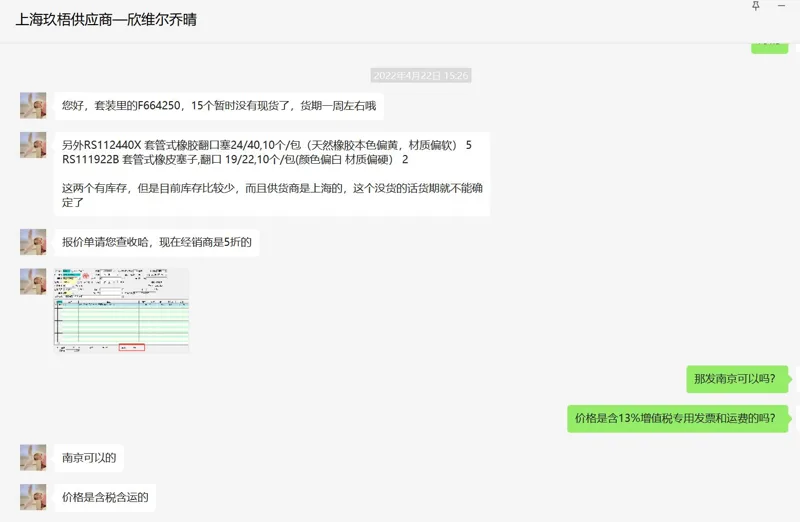The height and width of the screenshot is (522, 800).
Task: Click the chat title 上海玖梧供应商—欣维尔乔晴
Action: 106,20
